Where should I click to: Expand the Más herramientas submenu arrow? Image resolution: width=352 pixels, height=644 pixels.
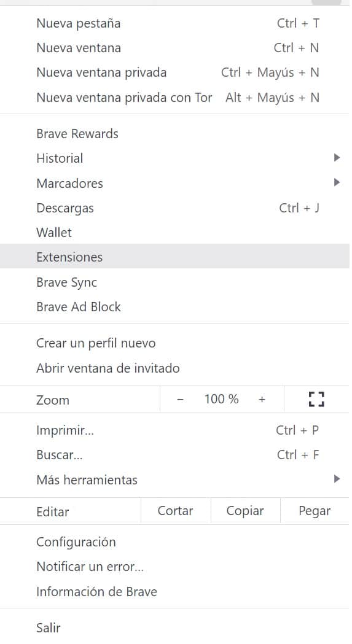point(337,478)
